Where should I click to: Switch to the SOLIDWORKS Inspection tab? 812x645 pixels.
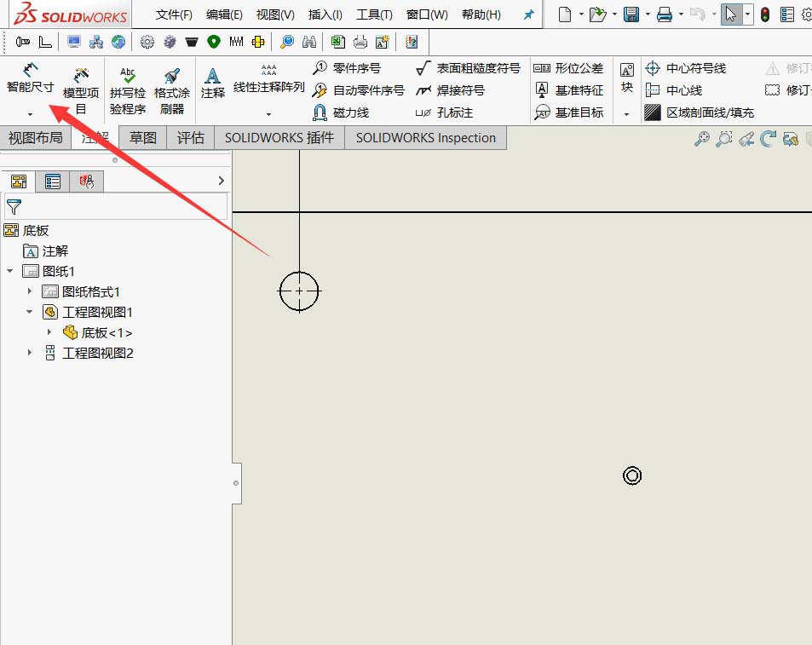426,138
